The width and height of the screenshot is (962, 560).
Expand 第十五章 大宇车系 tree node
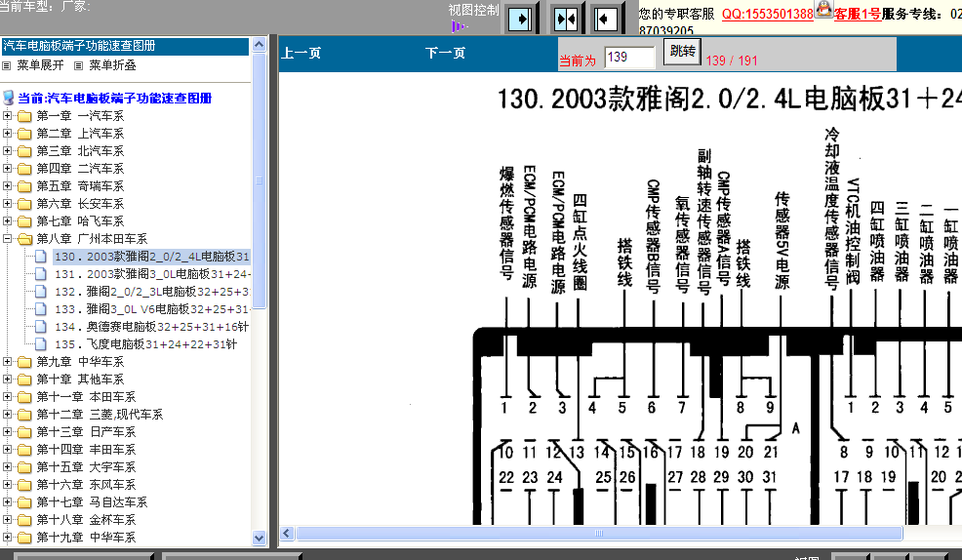(8, 466)
